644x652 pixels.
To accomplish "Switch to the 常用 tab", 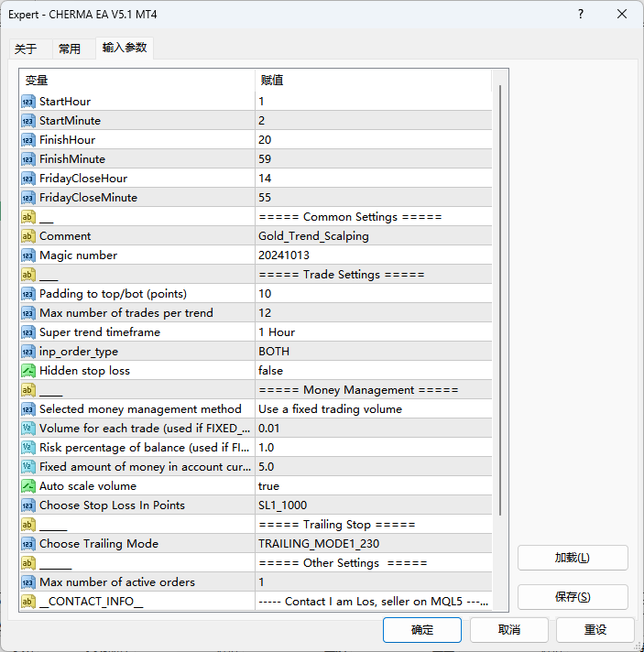I will tap(70, 49).
